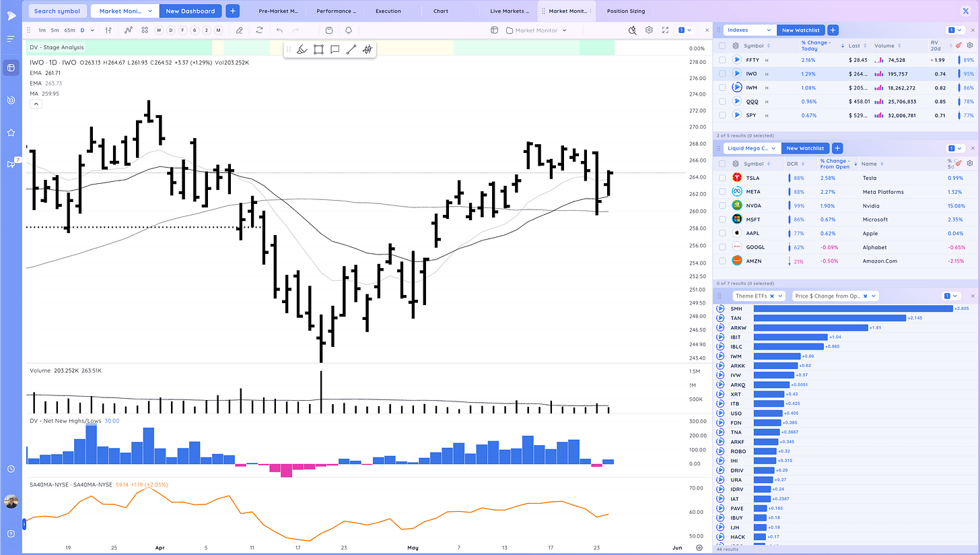The width and height of the screenshot is (980, 555).
Task: Open the radar scanner sidebar icon
Action: pos(11,100)
